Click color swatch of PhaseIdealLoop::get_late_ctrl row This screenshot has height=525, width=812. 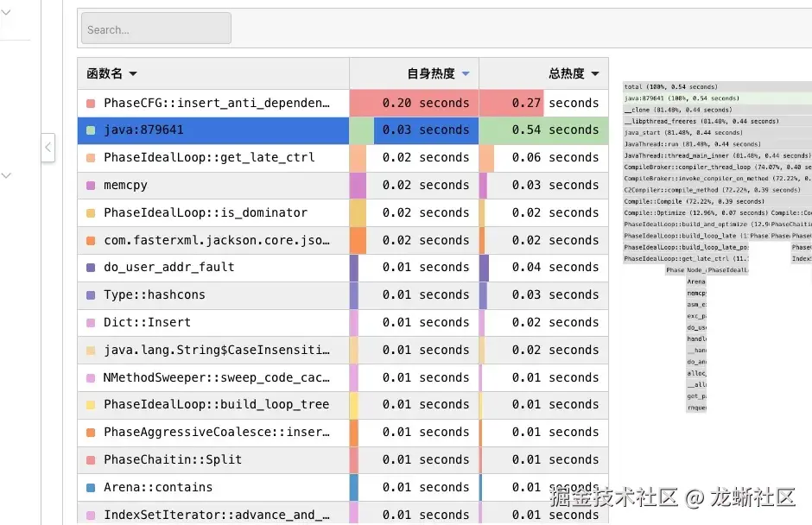coord(91,157)
